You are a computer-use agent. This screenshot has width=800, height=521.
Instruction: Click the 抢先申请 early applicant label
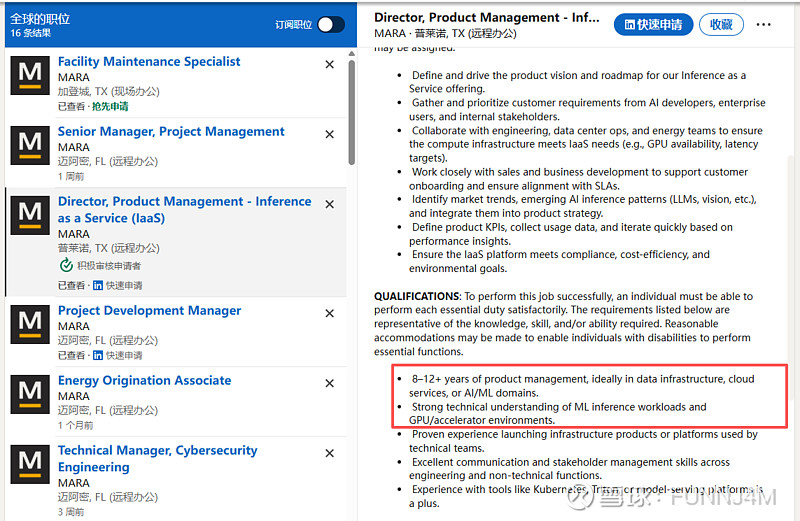110,106
